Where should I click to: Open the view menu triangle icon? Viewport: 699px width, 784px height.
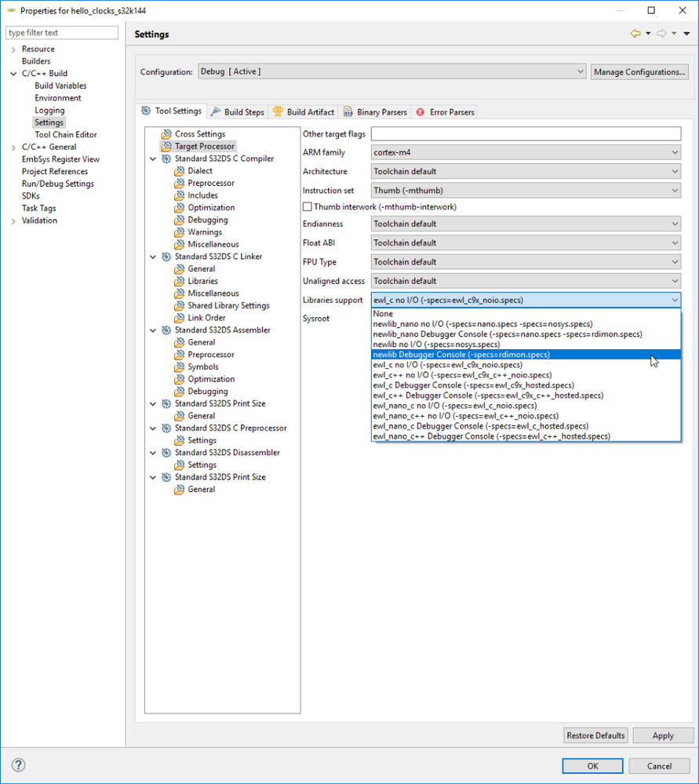(687, 34)
